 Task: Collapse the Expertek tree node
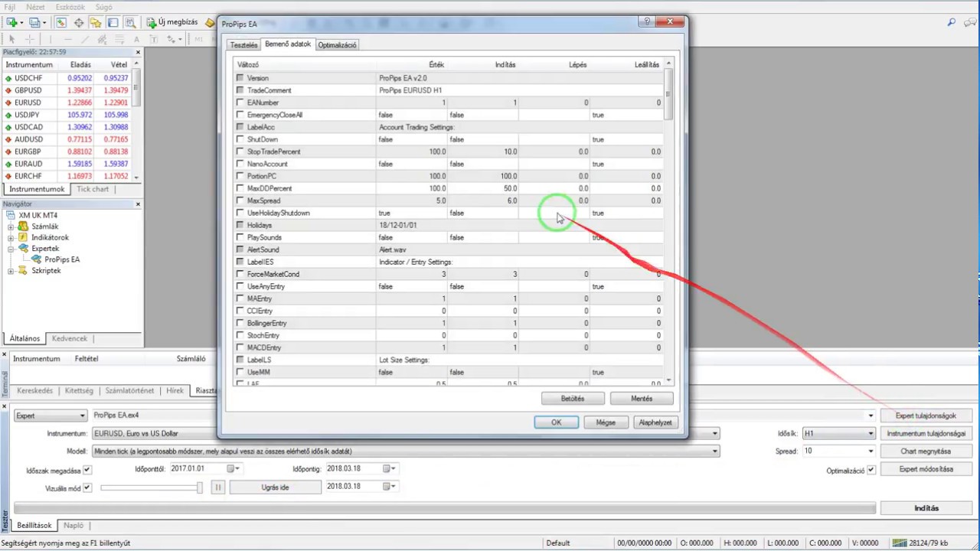tap(11, 249)
